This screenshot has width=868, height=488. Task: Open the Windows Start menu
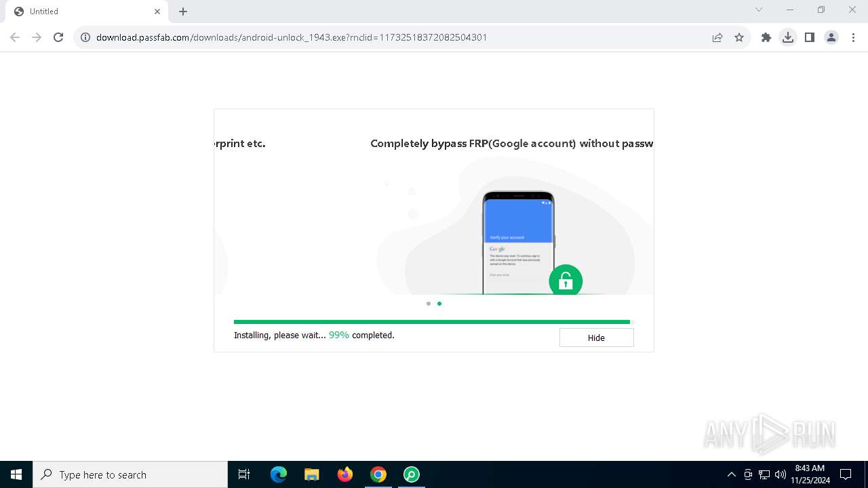click(x=16, y=474)
